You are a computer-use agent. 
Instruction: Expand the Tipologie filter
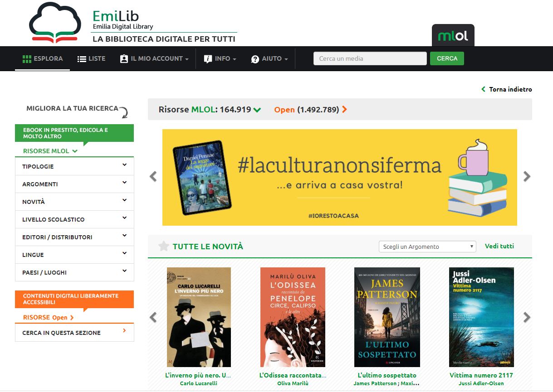pos(74,166)
